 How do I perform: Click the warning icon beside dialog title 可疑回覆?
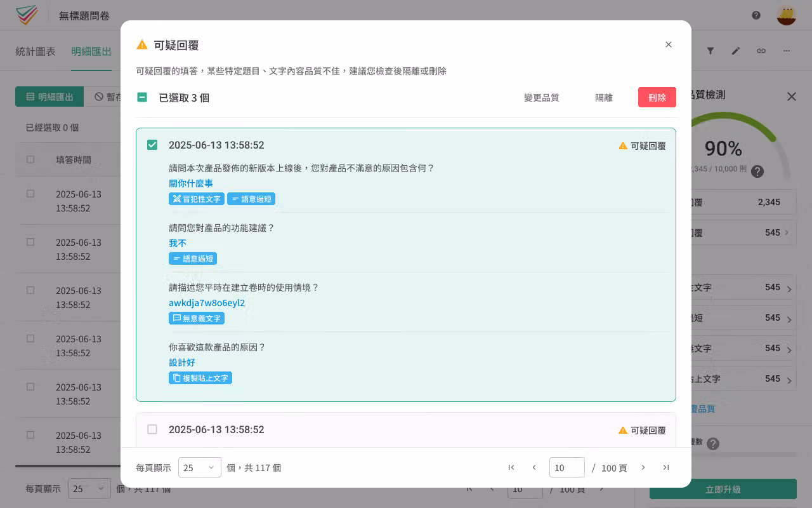142,44
